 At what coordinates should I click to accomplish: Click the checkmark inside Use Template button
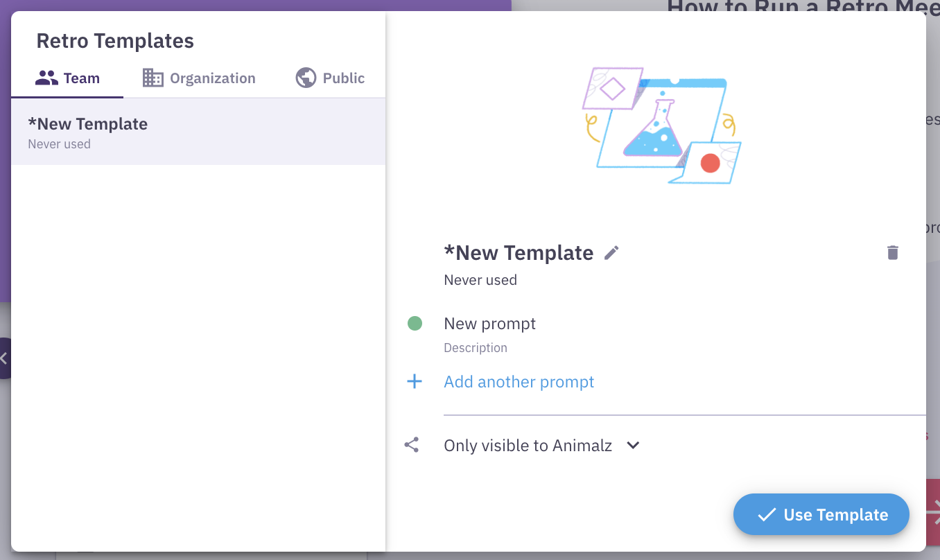(x=765, y=514)
